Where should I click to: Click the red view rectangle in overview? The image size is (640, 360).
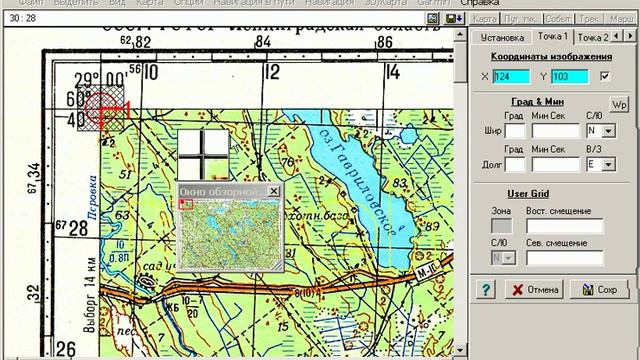coord(186,204)
